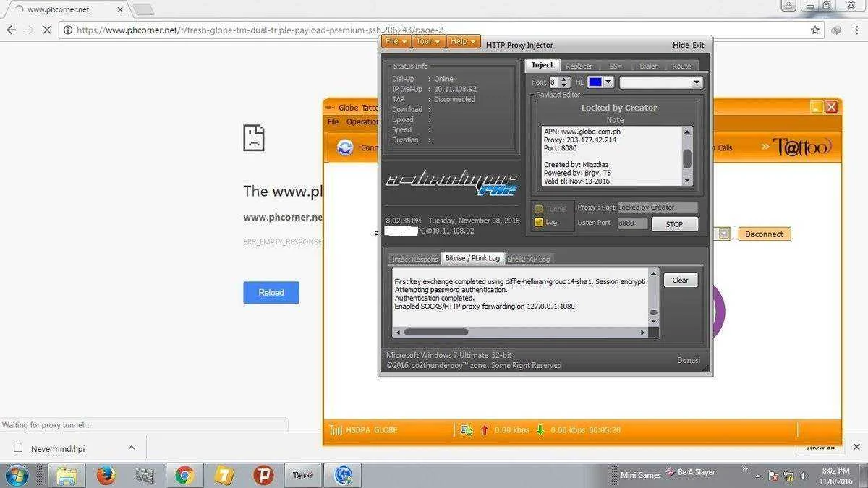Click HSDPA signal strength icon
This screenshot has height=488, width=868.
pos(335,430)
